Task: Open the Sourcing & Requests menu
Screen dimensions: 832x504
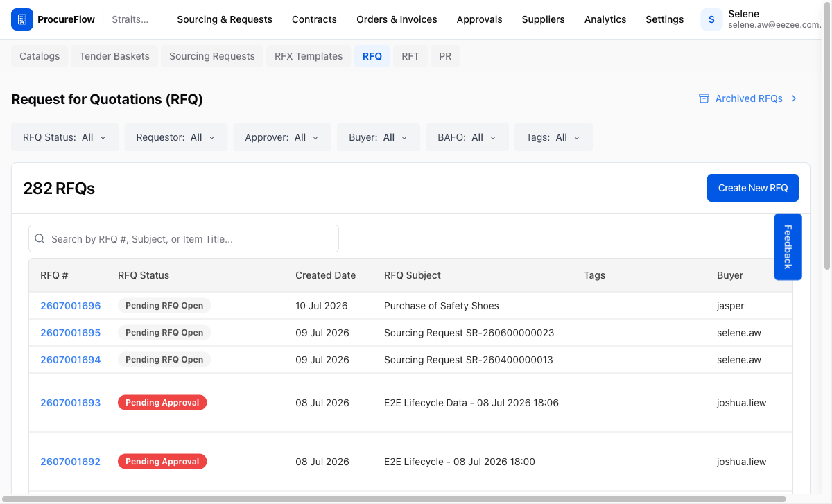Action: (x=225, y=19)
